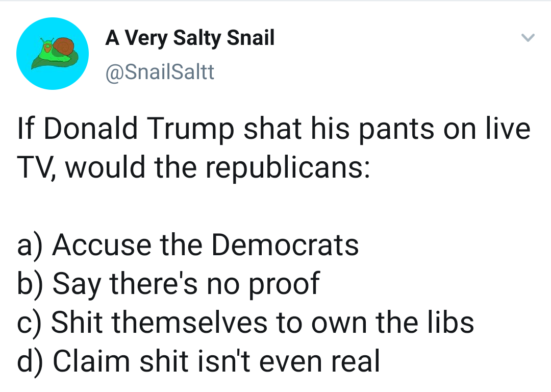Open A Very Salty Snail profile name

[x=190, y=38]
